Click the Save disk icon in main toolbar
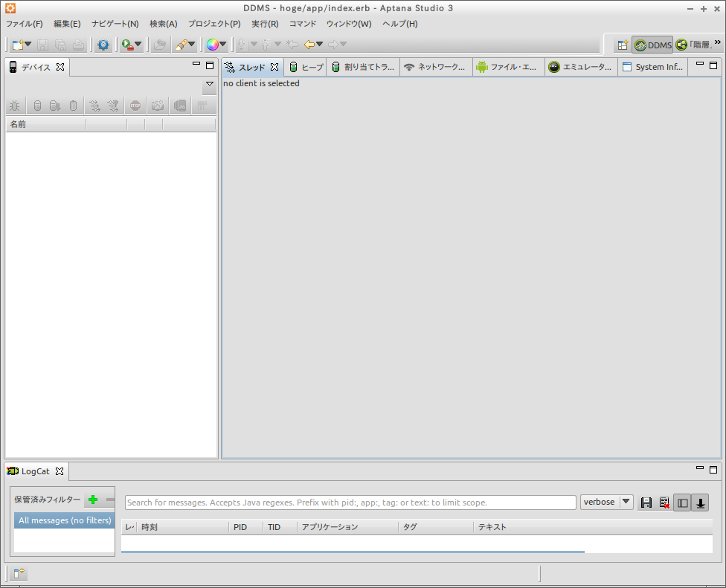The width and height of the screenshot is (726, 588). [42, 45]
